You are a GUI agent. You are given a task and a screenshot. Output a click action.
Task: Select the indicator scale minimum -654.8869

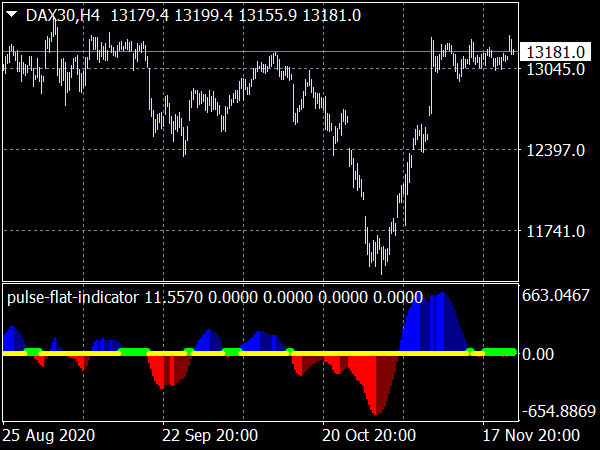pos(559,412)
